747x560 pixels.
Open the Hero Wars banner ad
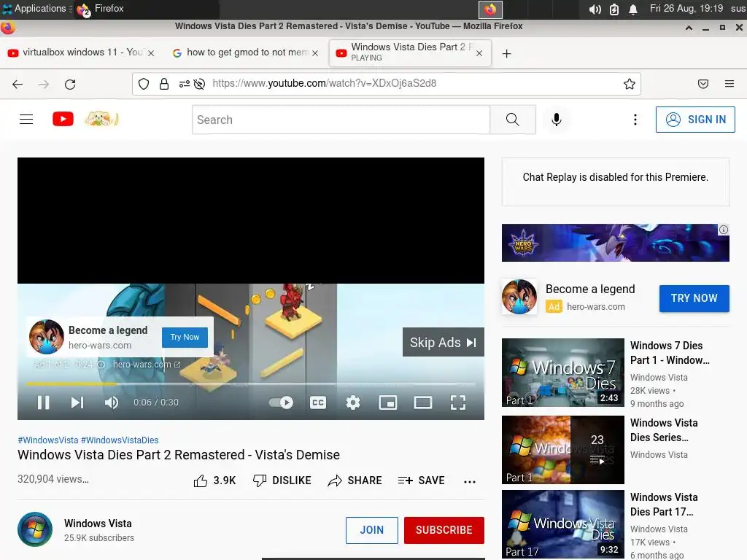(x=616, y=242)
